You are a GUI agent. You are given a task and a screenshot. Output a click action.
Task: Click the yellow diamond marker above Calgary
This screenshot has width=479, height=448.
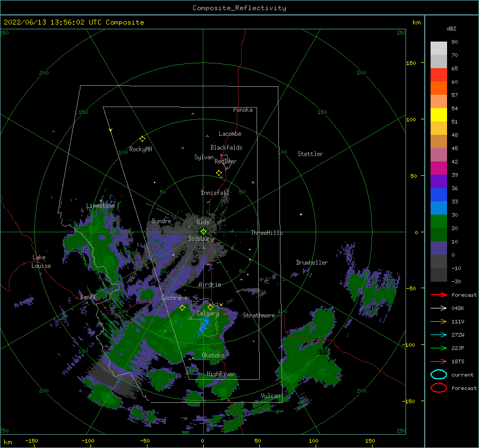pos(210,307)
